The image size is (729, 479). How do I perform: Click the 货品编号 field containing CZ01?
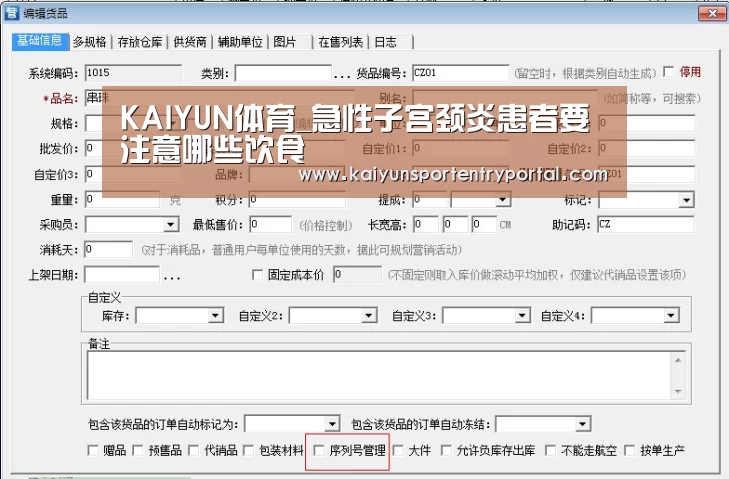tap(461, 73)
